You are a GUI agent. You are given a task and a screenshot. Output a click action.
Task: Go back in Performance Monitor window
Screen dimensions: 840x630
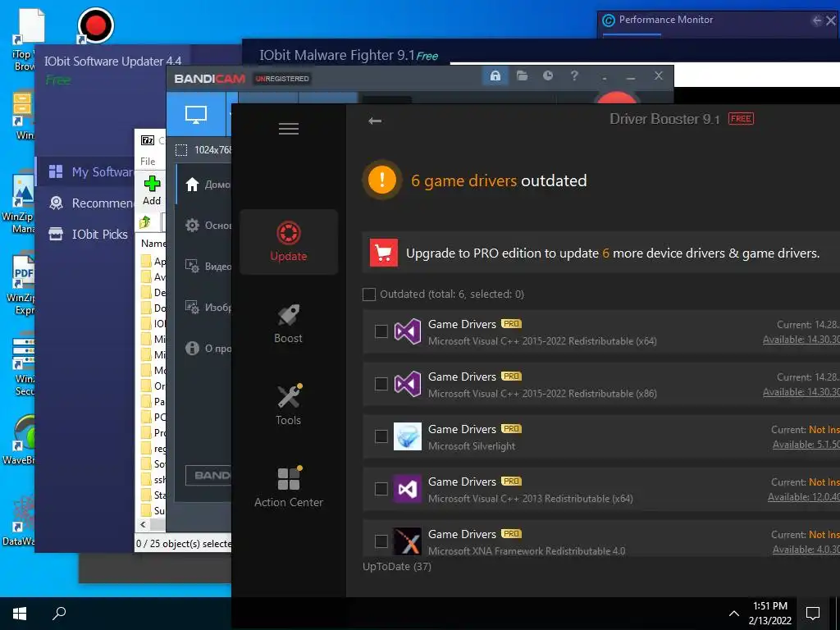tap(816, 21)
